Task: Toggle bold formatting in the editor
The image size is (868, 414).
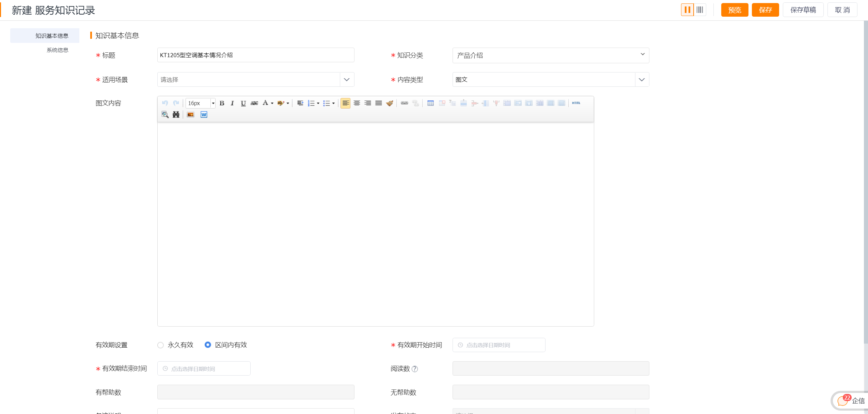Action: point(222,103)
